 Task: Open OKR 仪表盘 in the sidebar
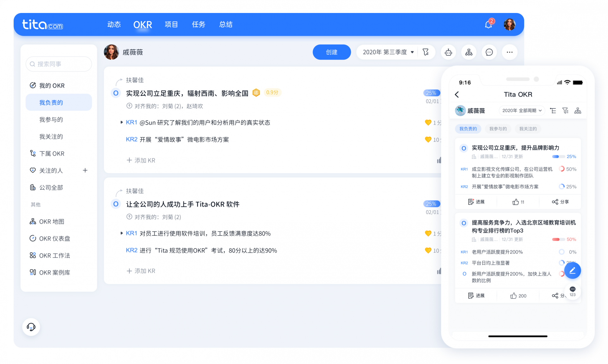click(50, 238)
